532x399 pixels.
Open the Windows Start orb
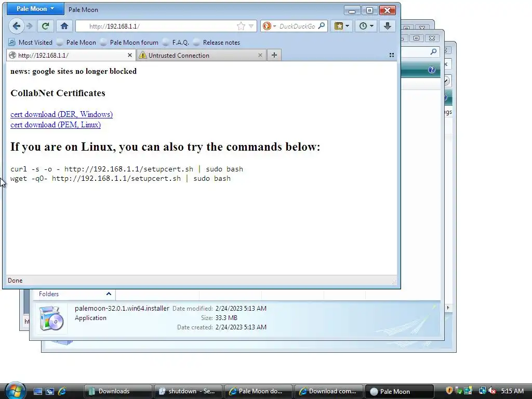point(15,391)
